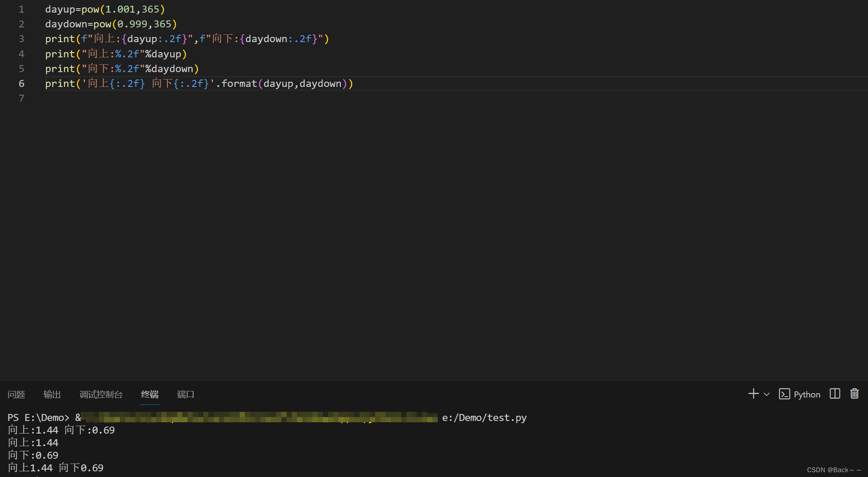Kill terminal with trash icon

855,394
